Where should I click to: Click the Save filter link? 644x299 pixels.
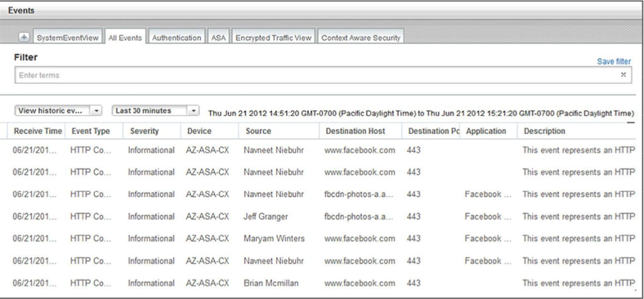(614, 61)
